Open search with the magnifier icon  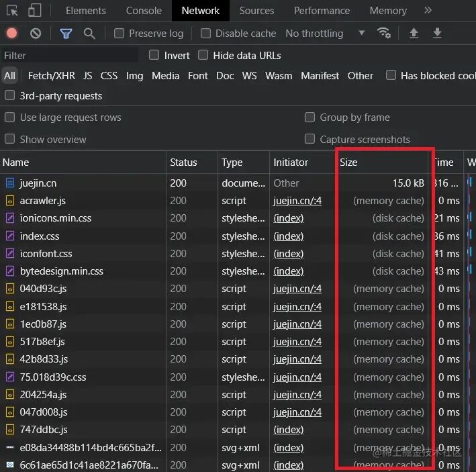[x=89, y=34]
